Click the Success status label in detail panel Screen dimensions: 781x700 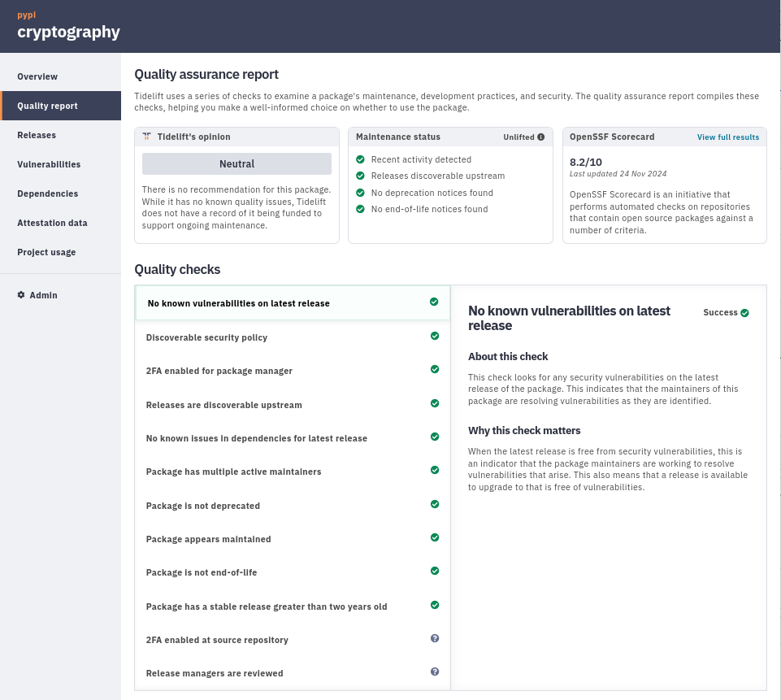pyautogui.click(x=720, y=312)
